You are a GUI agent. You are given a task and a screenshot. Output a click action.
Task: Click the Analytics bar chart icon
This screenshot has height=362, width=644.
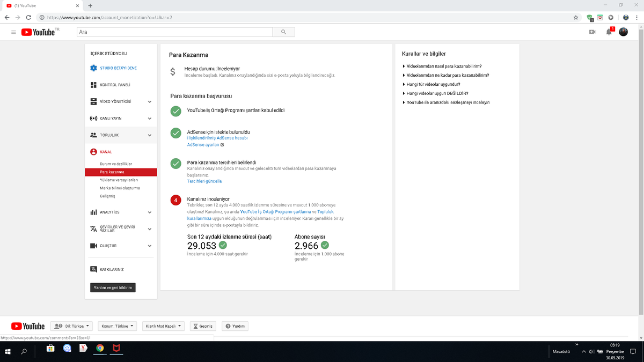(x=93, y=212)
